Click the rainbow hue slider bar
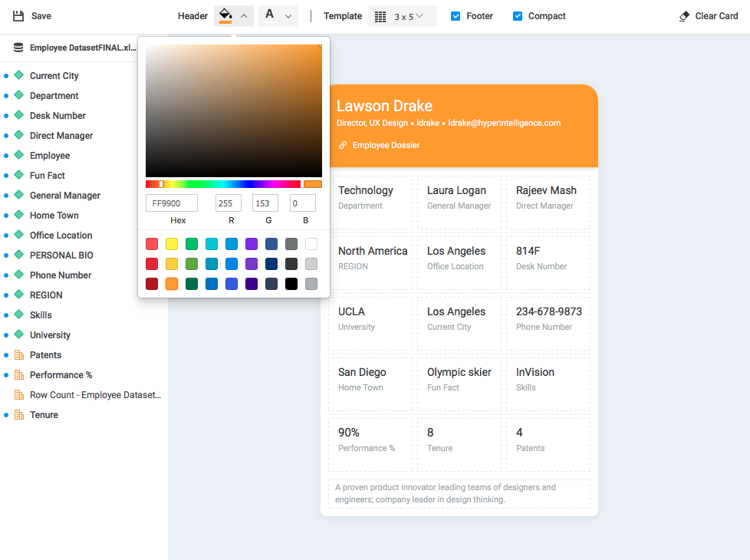The width and height of the screenshot is (750, 560). pos(223,183)
